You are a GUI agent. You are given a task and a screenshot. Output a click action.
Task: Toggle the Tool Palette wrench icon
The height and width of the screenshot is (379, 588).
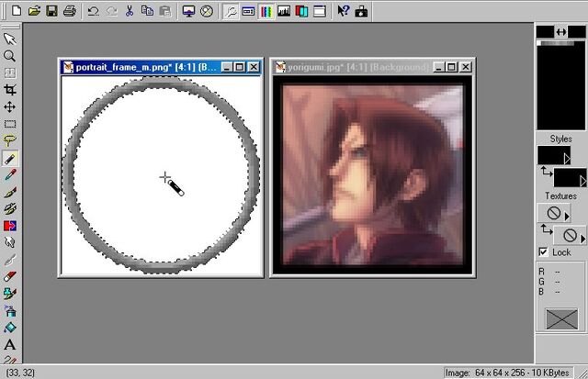(231, 11)
